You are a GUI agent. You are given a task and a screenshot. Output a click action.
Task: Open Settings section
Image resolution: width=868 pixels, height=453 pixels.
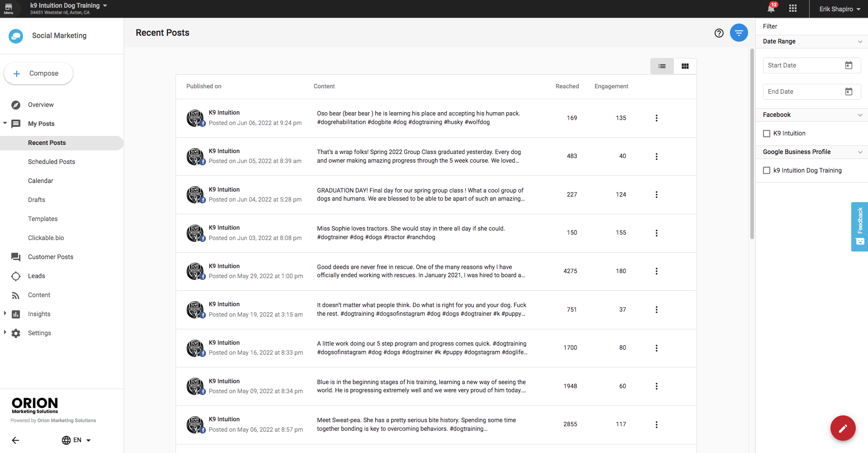[39, 333]
